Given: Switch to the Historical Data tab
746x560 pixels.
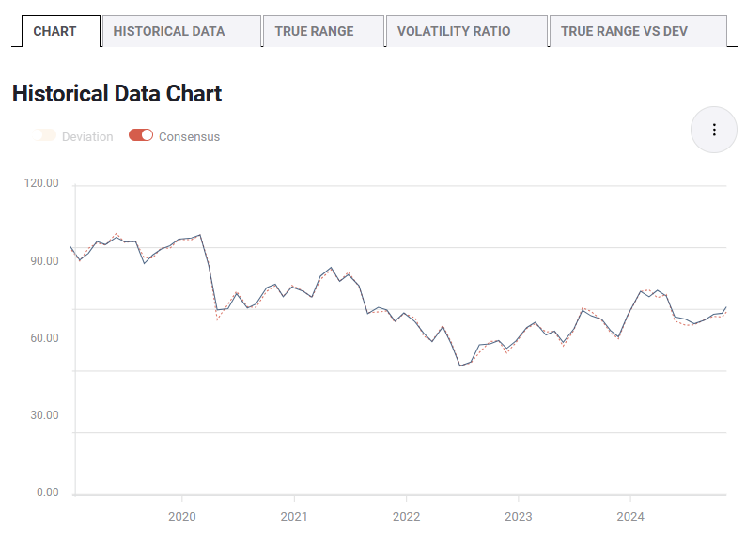Looking at the screenshot, I should pos(169,31).
